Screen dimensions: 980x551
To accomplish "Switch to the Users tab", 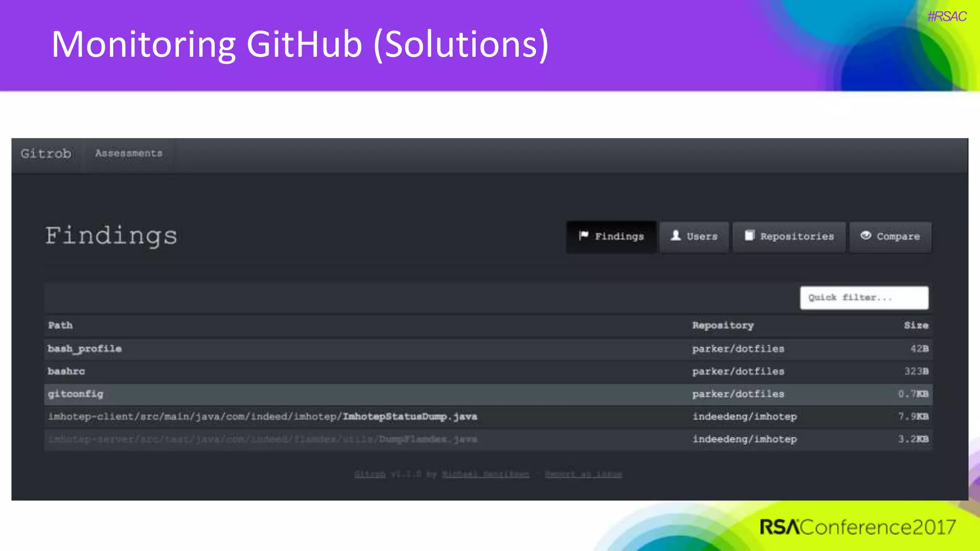I will (x=694, y=237).
